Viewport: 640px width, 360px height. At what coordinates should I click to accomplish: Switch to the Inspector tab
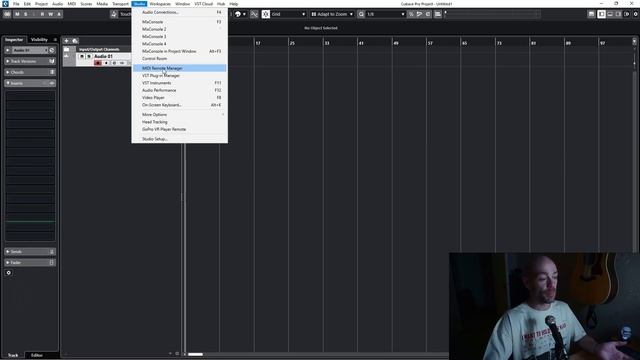pyautogui.click(x=14, y=40)
